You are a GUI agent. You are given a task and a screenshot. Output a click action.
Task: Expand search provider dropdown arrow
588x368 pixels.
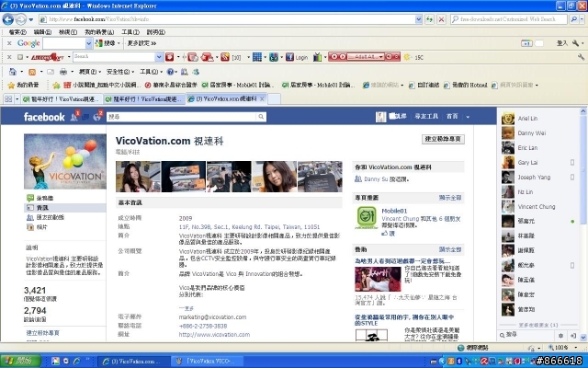582,19
